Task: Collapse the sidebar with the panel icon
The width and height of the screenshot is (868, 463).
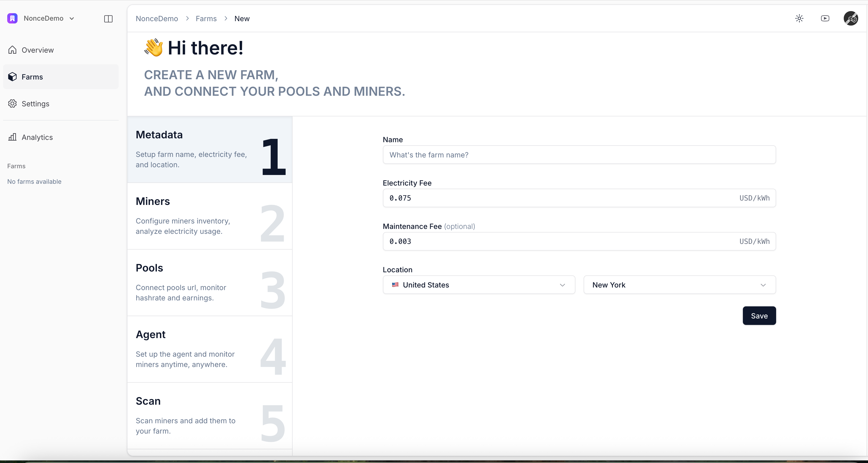Action: tap(108, 19)
